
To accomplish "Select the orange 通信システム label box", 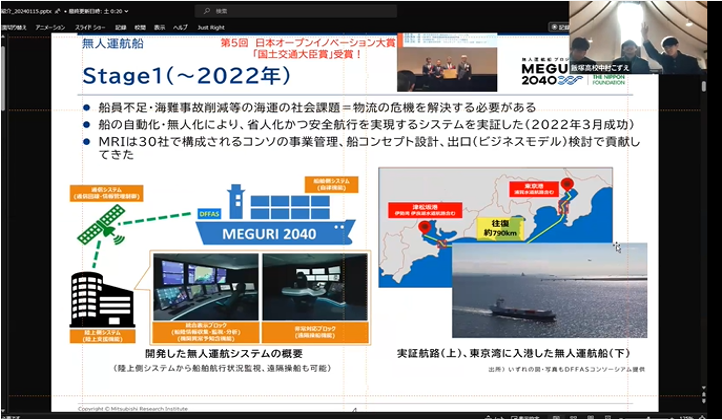I will (x=106, y=193).
